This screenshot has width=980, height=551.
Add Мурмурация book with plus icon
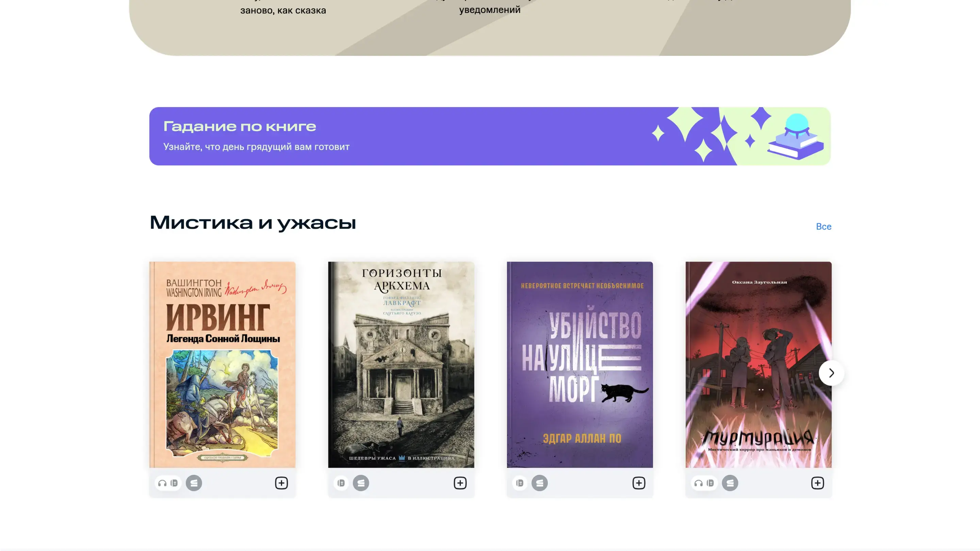[x=817, y=483]
